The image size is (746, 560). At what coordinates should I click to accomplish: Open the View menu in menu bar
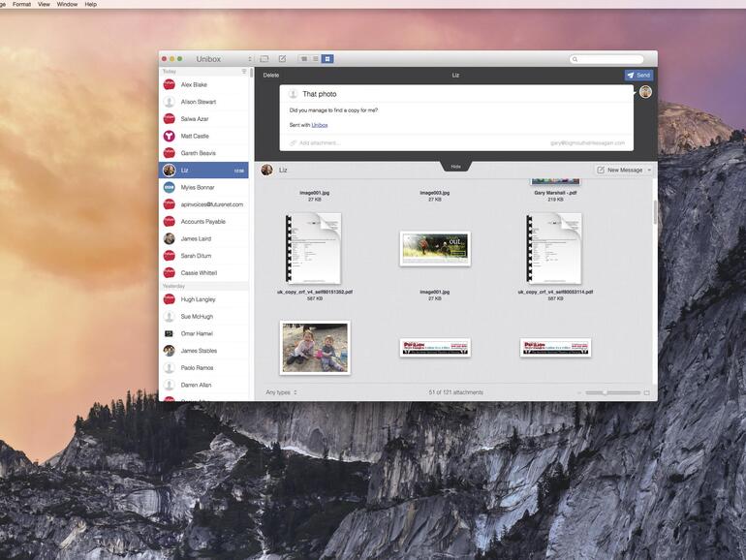click(44, 4)
